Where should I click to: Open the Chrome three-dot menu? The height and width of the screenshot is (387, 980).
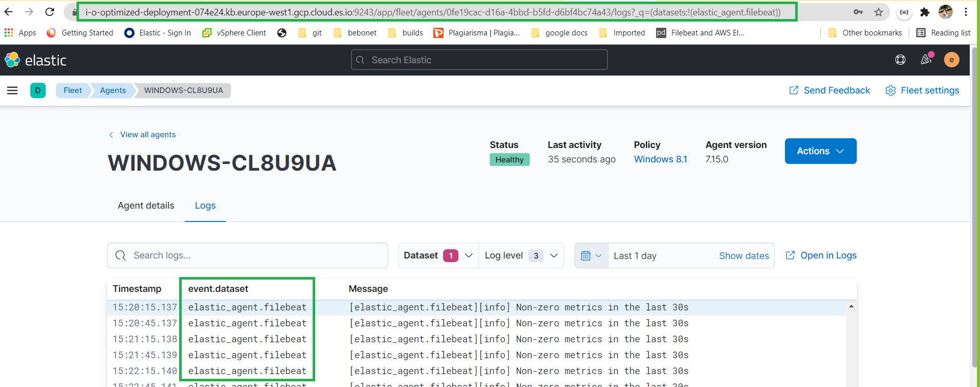[x=966, y=12]
